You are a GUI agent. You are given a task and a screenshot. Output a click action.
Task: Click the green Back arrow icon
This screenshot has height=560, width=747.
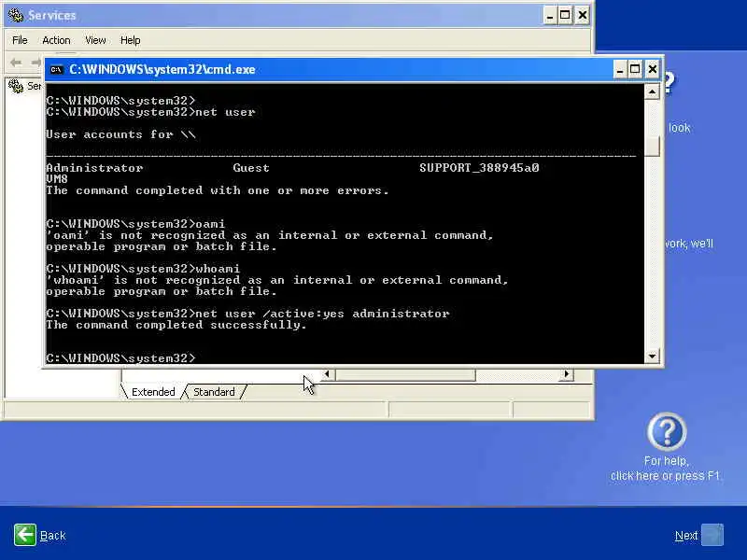pyautogui.click(x=25, y=535)
